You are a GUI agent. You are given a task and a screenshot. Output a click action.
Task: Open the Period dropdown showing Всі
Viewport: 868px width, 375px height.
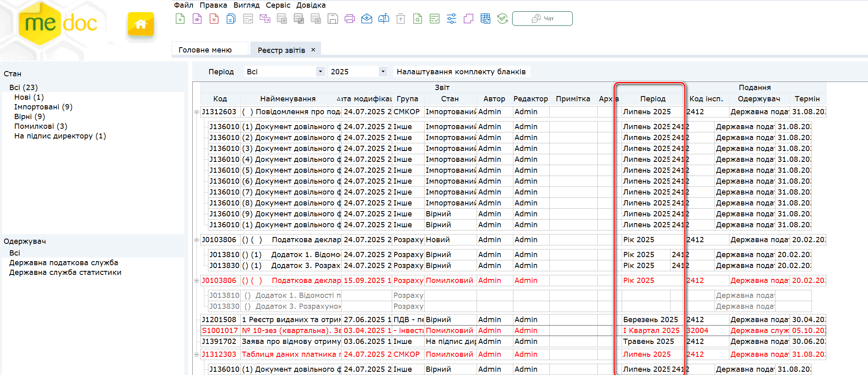[320, 71]
